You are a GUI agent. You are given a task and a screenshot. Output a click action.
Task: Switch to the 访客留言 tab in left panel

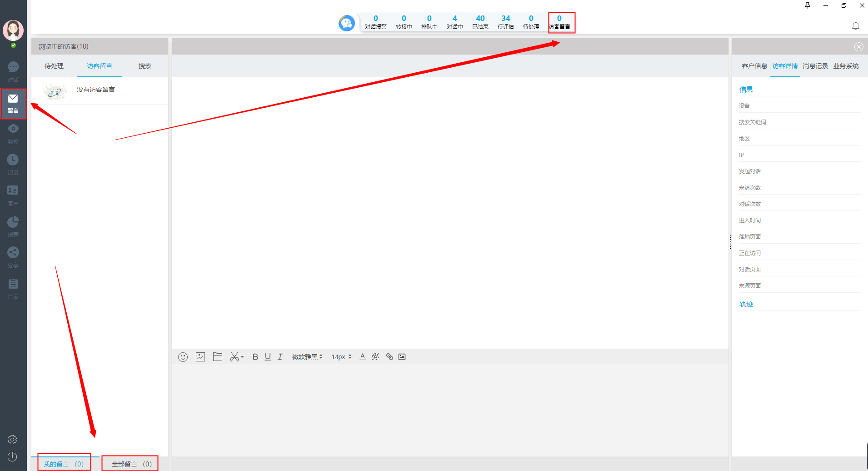click(100, 66)
